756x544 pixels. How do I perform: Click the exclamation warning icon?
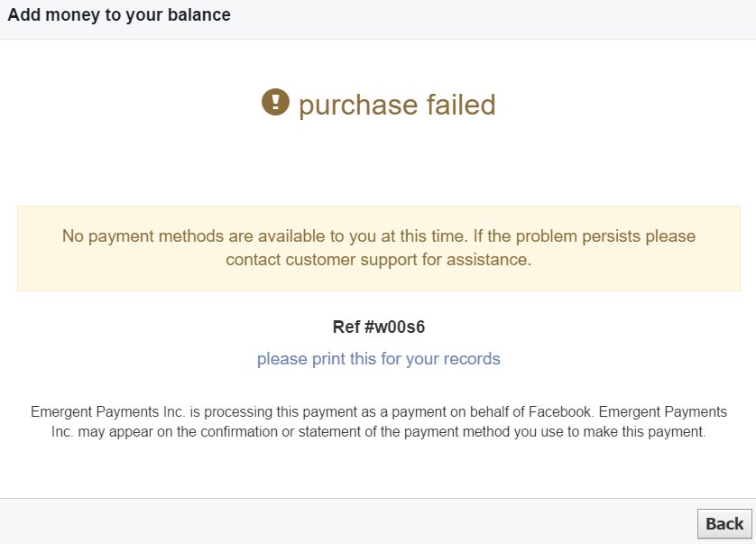275,103
